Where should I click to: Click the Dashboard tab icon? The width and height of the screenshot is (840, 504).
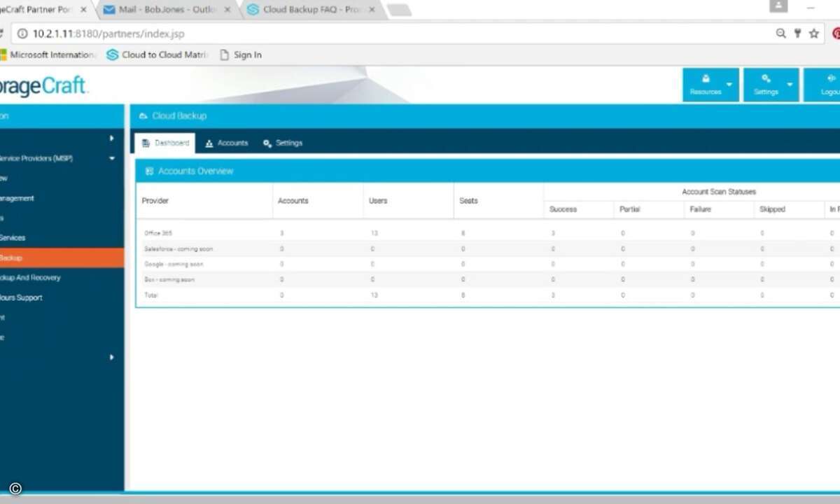[x=146, y=143]
